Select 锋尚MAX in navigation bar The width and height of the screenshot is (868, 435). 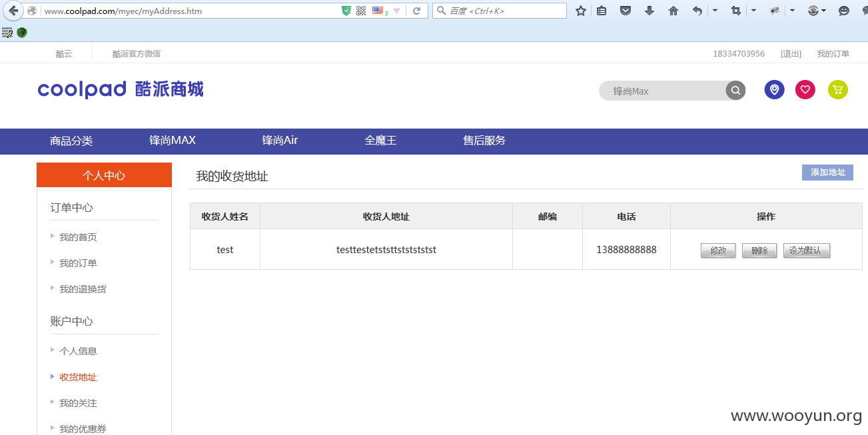coord(173,141)
